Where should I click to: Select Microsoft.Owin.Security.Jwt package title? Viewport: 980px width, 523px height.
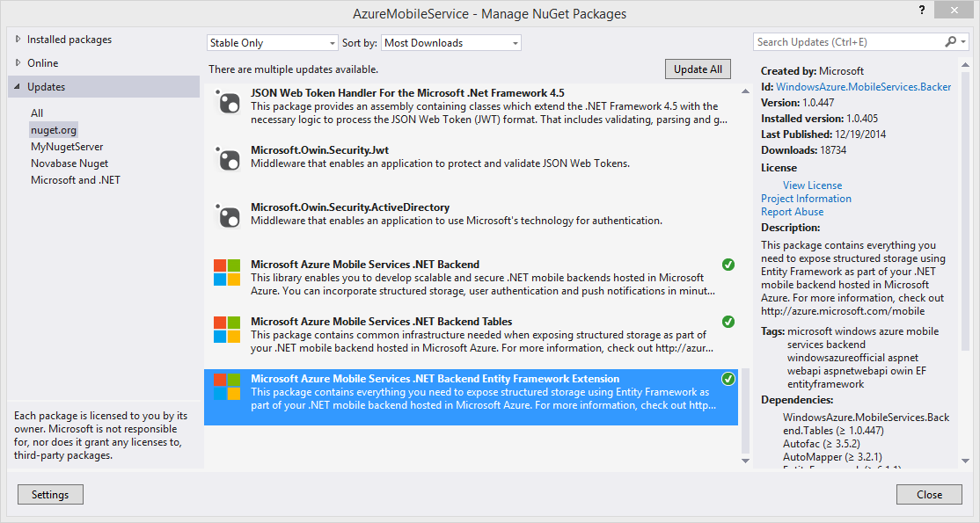coord(319,150)
